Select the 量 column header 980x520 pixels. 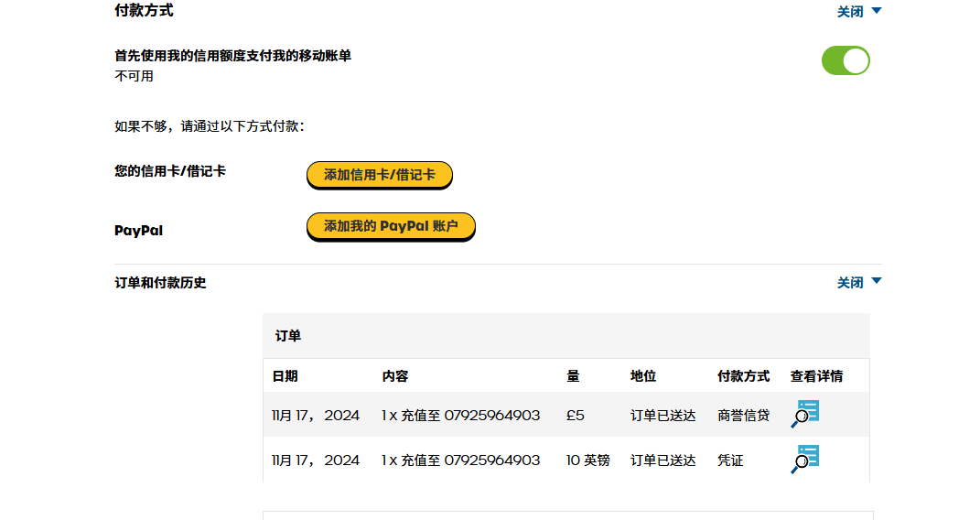573,376
